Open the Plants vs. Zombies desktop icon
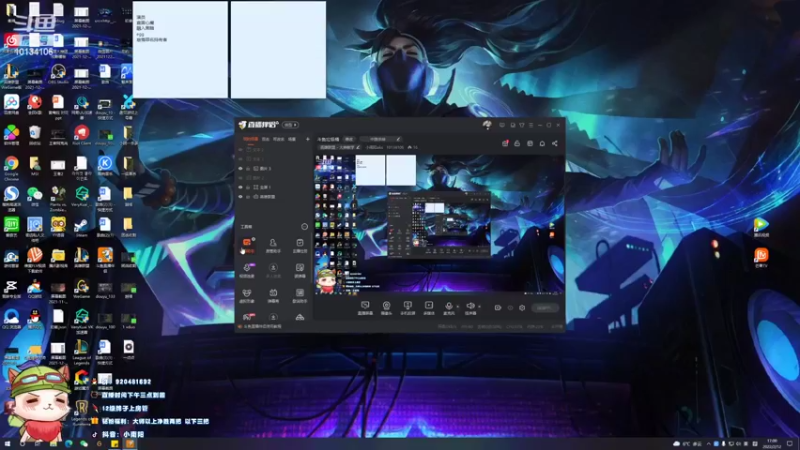The height and width of the screenshot is (450, 800). (x=58, y=198)
